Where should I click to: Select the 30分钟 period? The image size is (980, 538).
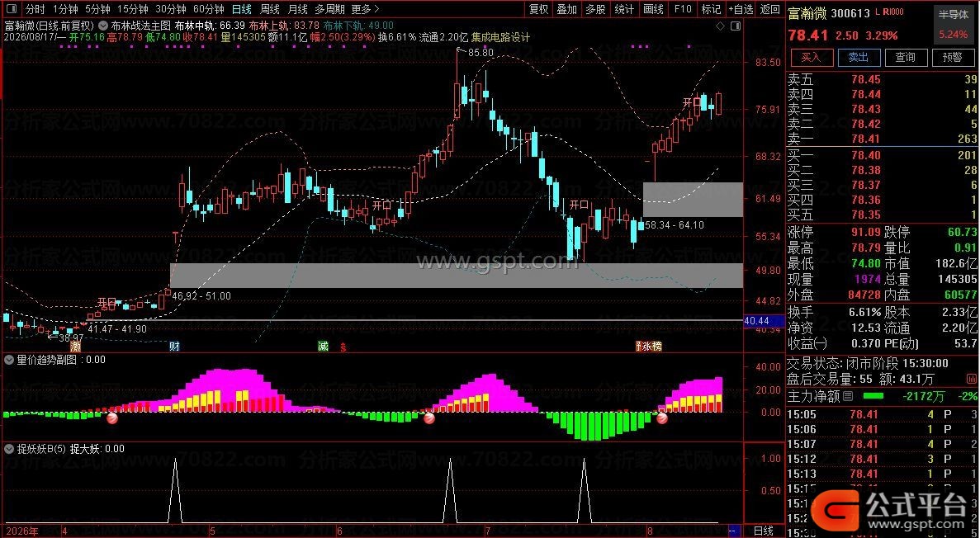(171, 9)
